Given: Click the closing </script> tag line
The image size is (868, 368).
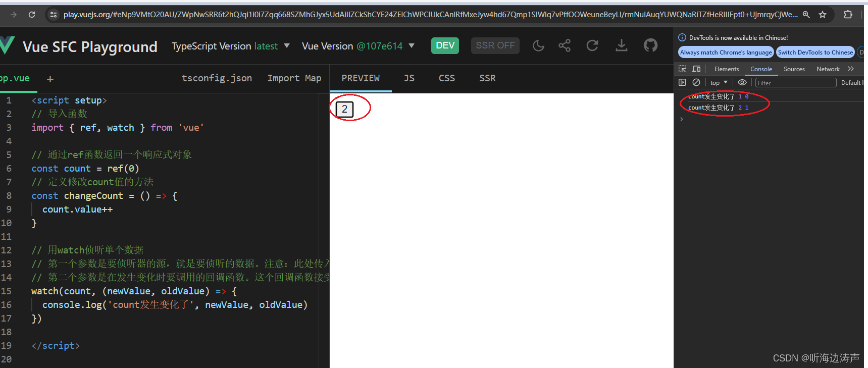Looking at the screenshot, I should (56, 346).
